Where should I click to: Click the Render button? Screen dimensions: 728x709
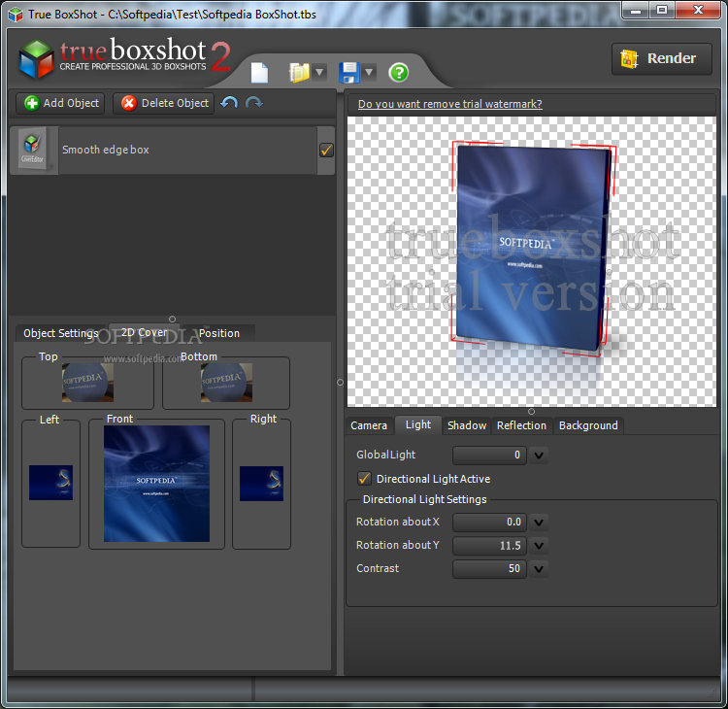[662, 59]
